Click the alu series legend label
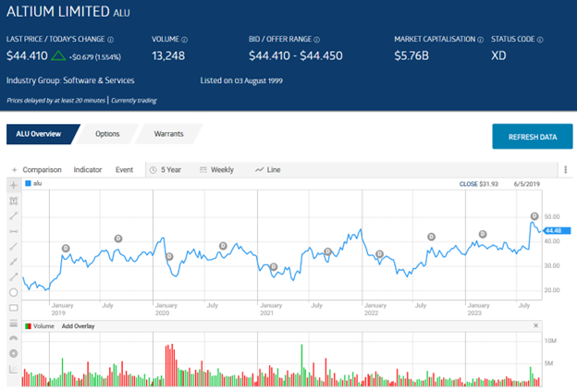The image size is (577, 392). [38, 183]
